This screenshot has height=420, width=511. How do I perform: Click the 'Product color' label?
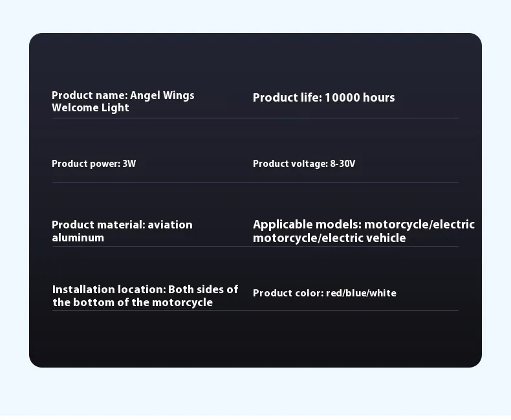coord(288,293)
